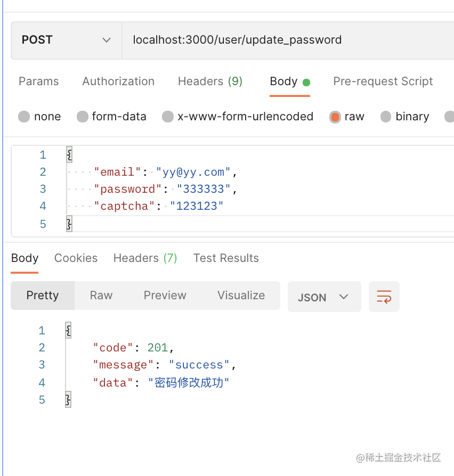This screenshot has width=454, height=476.
Task: Switch to response Cookies tab
Action: 76,258
